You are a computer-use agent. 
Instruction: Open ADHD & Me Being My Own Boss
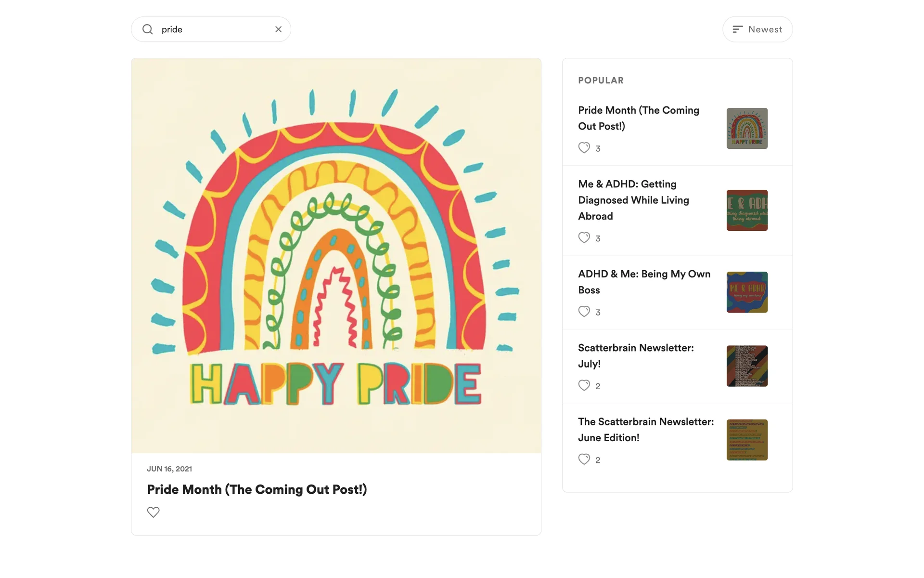(x=644, y=282)
